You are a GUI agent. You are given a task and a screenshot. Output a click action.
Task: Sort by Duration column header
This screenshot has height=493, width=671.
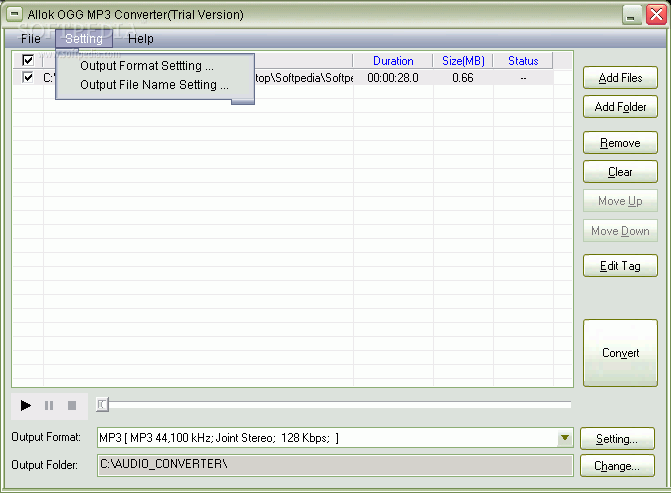tap(393, 61)
